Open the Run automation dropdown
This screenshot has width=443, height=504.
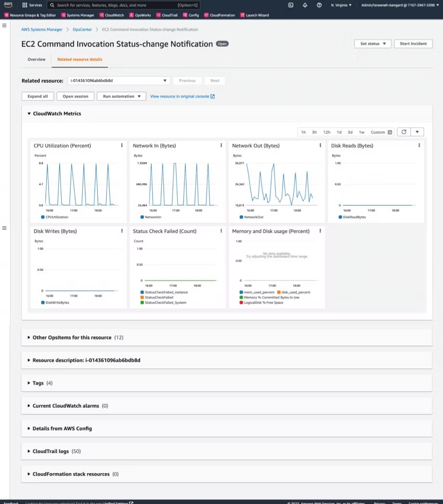tap(121, 96)
